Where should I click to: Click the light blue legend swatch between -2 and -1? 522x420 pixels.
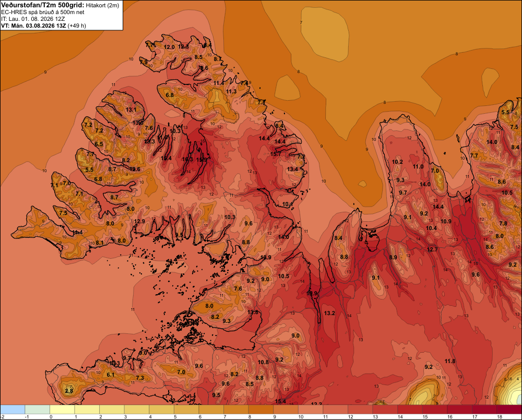coord(13,409)
